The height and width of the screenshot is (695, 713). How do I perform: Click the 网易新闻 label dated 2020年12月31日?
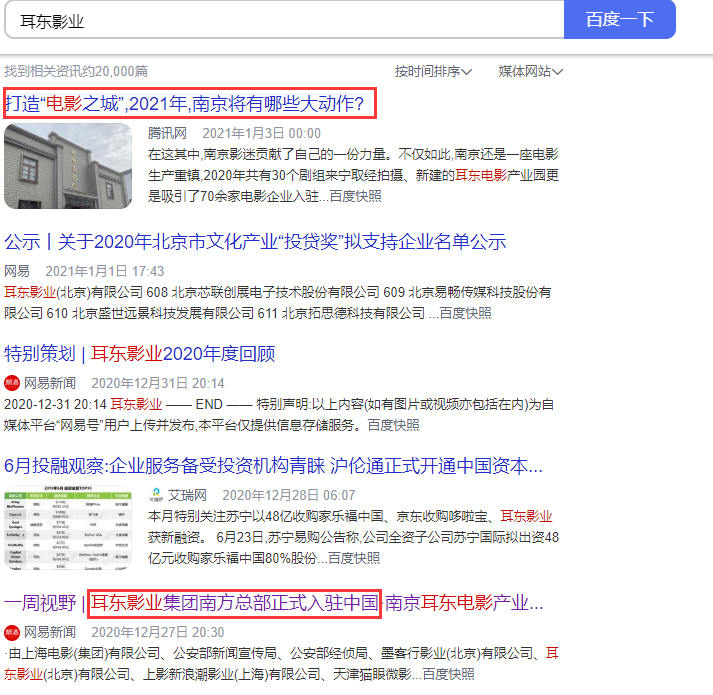(x=50, y=383)
